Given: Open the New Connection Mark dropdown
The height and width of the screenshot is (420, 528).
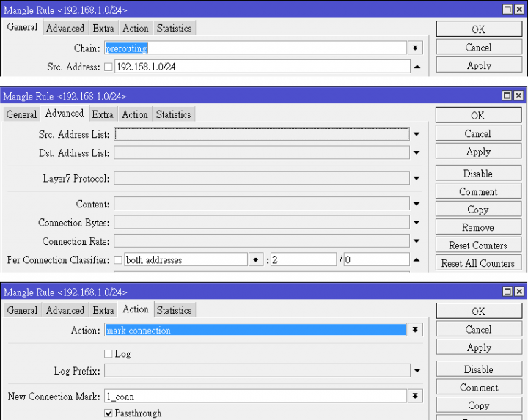Looking at the screenshot, I should coord(415,396).
